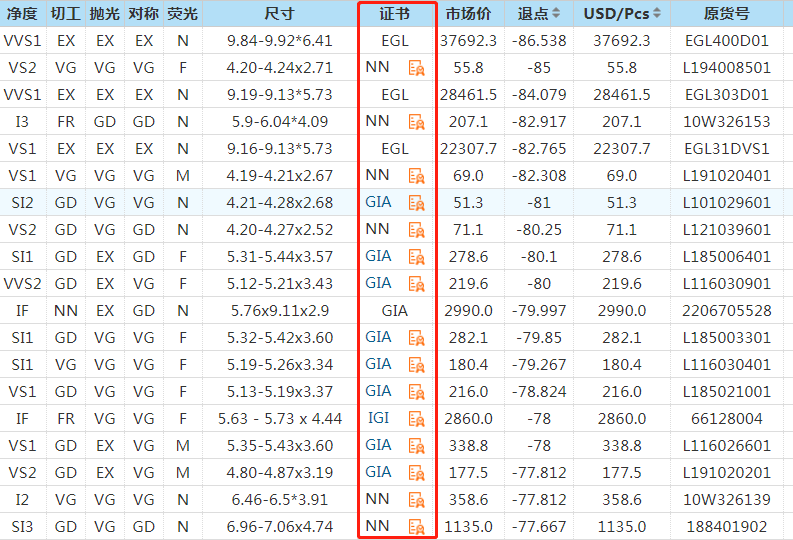
Task: Click size cell 9.84-9.92*6.41
Action: pos(279,40)
